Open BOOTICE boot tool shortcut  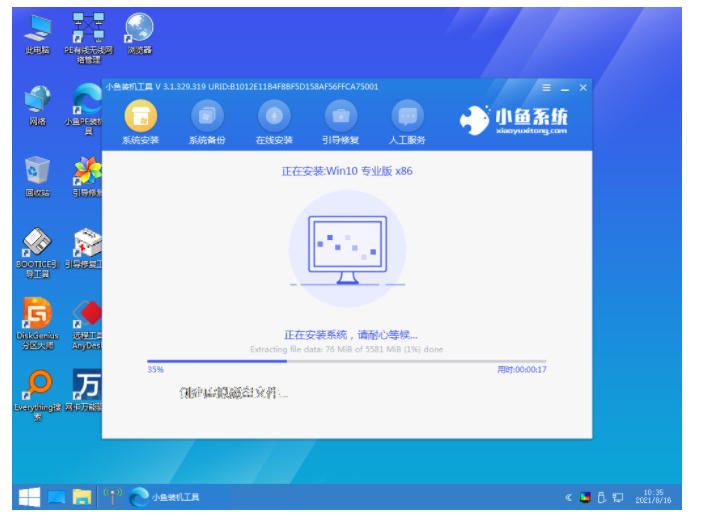pos(38,245)
